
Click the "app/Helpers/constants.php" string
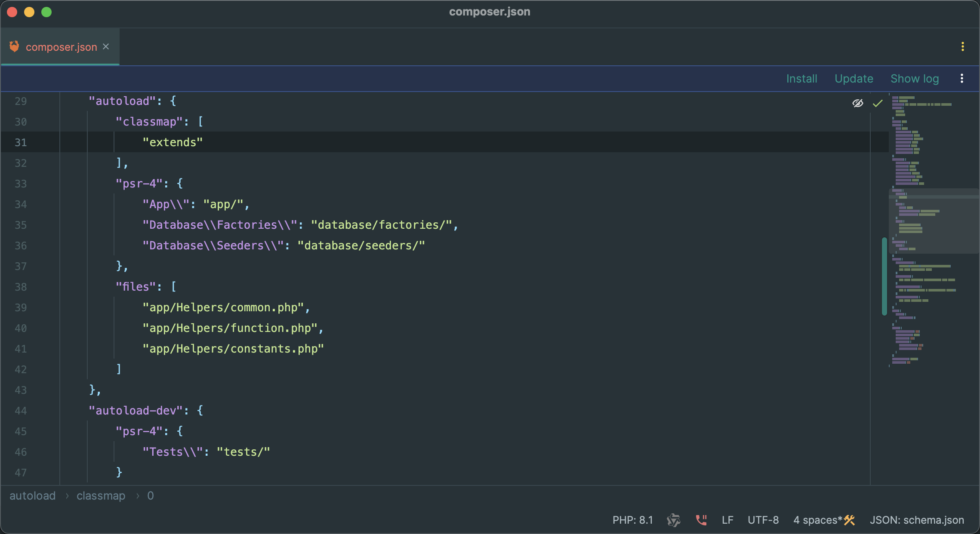233,349
